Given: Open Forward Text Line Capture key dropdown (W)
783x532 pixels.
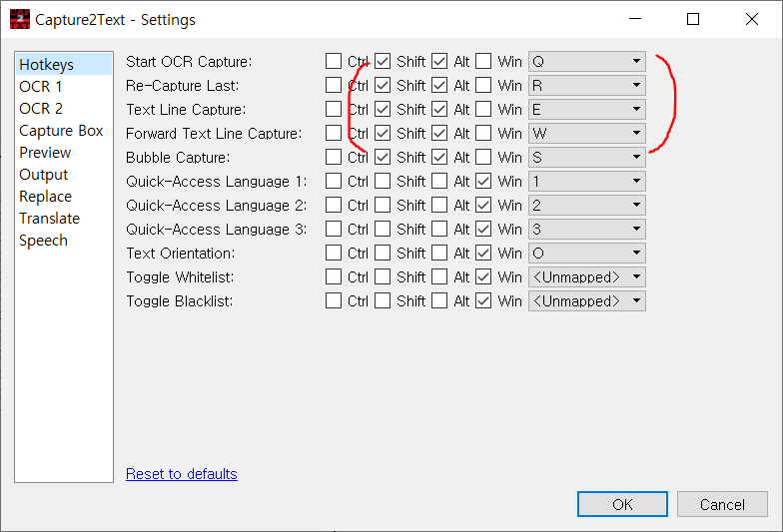Looking at the screenshot, I should 587,134.
